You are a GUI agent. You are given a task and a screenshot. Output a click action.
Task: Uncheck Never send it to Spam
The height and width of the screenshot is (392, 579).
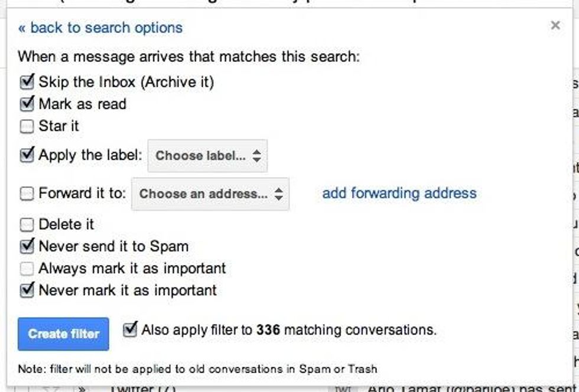coord(27,246)
